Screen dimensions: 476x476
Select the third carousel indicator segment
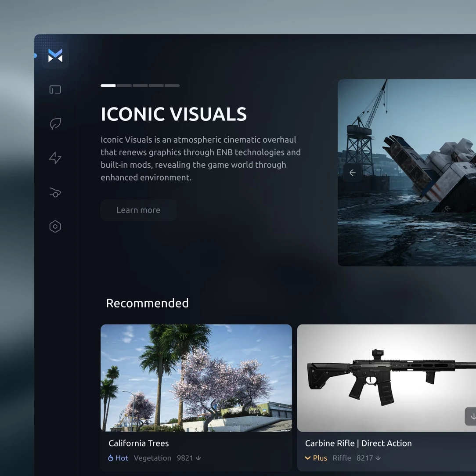coord(140,86)
